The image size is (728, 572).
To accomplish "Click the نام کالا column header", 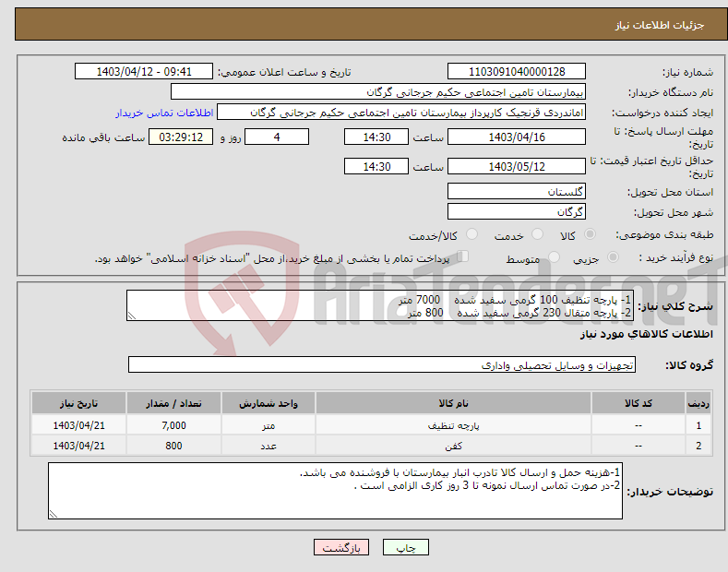I will coord(453,403).
